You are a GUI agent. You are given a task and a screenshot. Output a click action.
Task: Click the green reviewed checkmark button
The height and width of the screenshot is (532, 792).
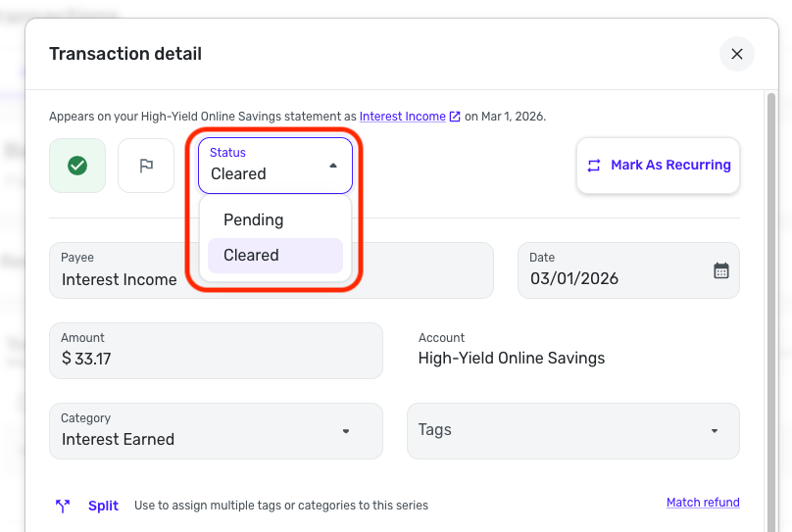77,166
